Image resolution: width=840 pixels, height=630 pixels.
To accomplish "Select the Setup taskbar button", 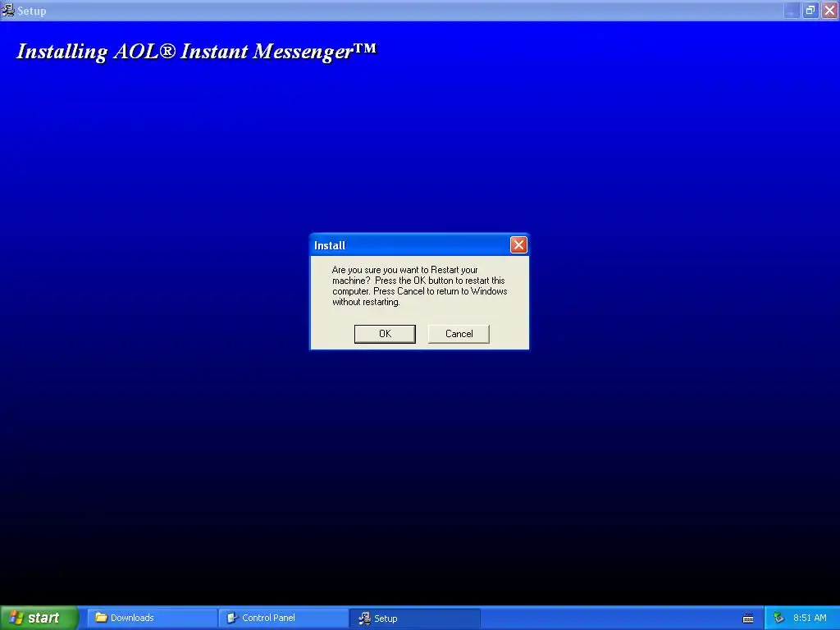I will pos(415,618).
